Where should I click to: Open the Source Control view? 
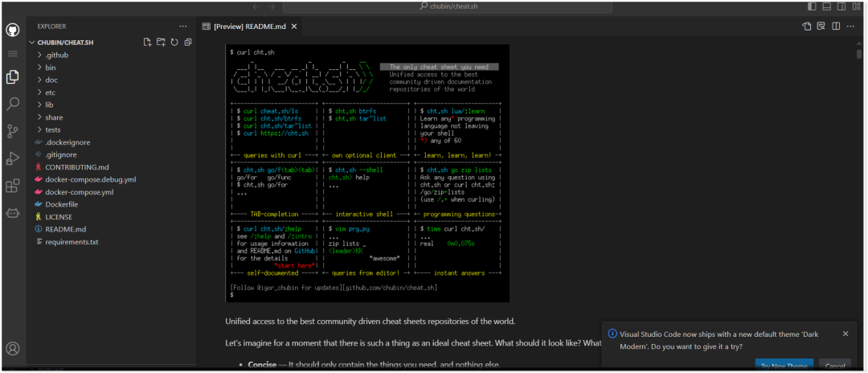(13, 131)
